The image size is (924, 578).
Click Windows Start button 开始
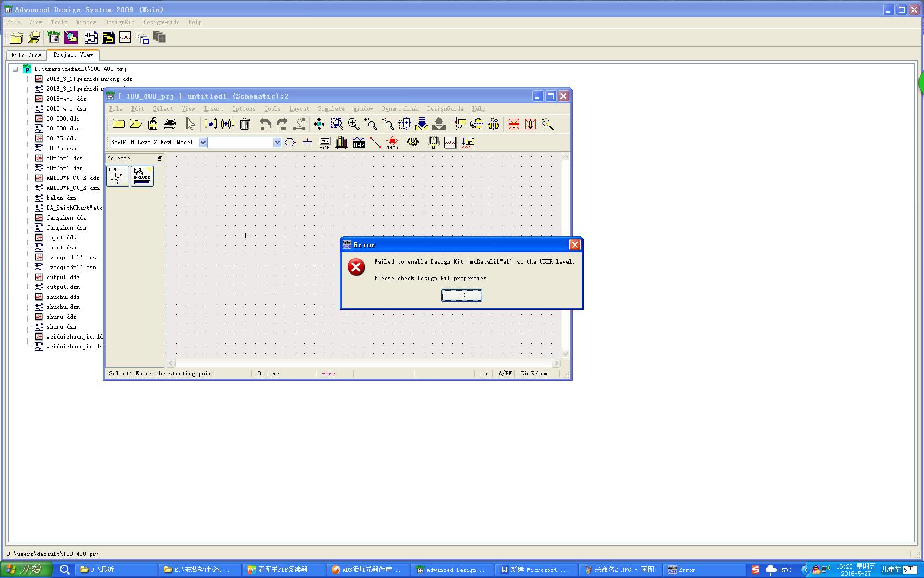(26, 570)
